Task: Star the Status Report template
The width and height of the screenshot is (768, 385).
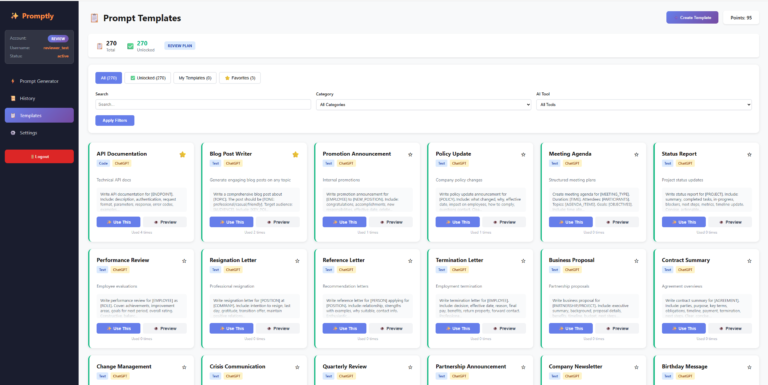Action: coord(749,154)
